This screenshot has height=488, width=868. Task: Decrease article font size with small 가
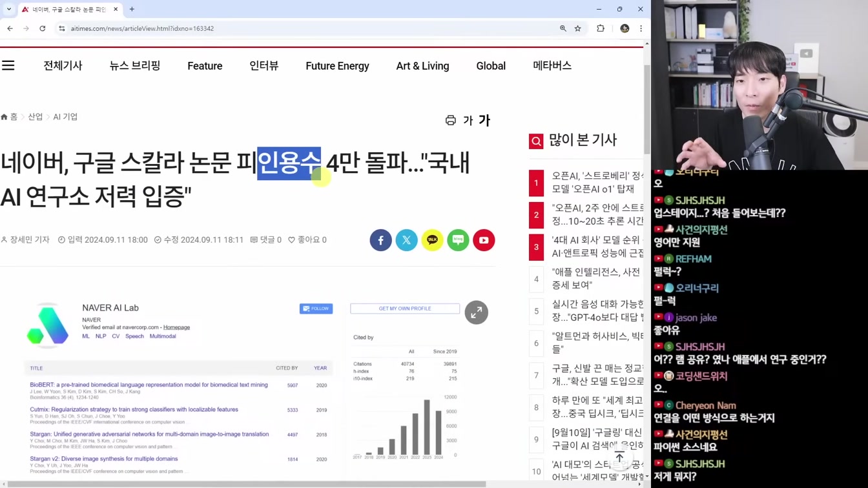click(x=468, y=121)
